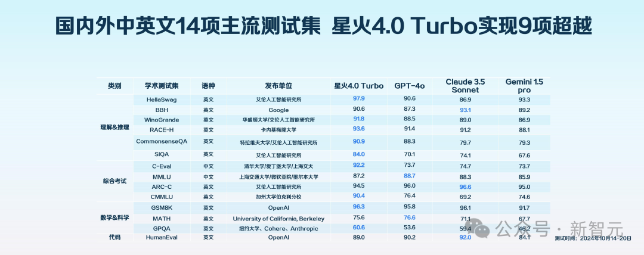The image size is (644, 255).
Task: Select the CommonsenseQA benchmark name
Action: (x=162, y=141)
